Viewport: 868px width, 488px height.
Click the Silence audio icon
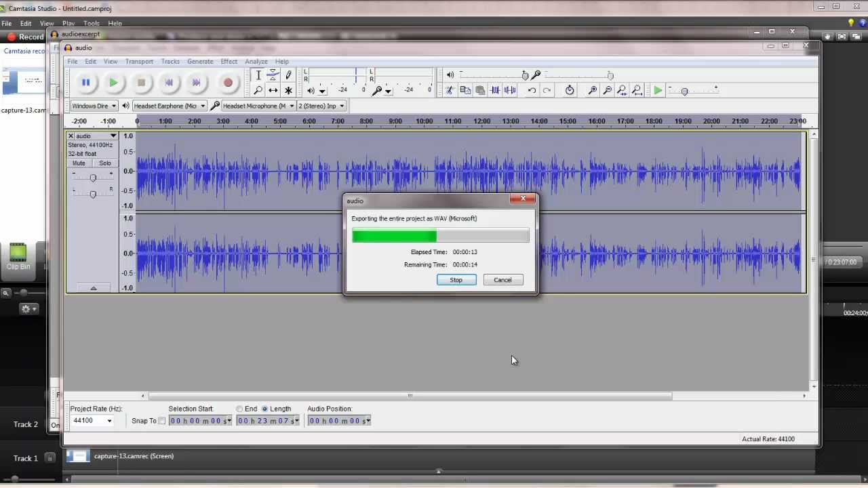[x=510, y=90]
